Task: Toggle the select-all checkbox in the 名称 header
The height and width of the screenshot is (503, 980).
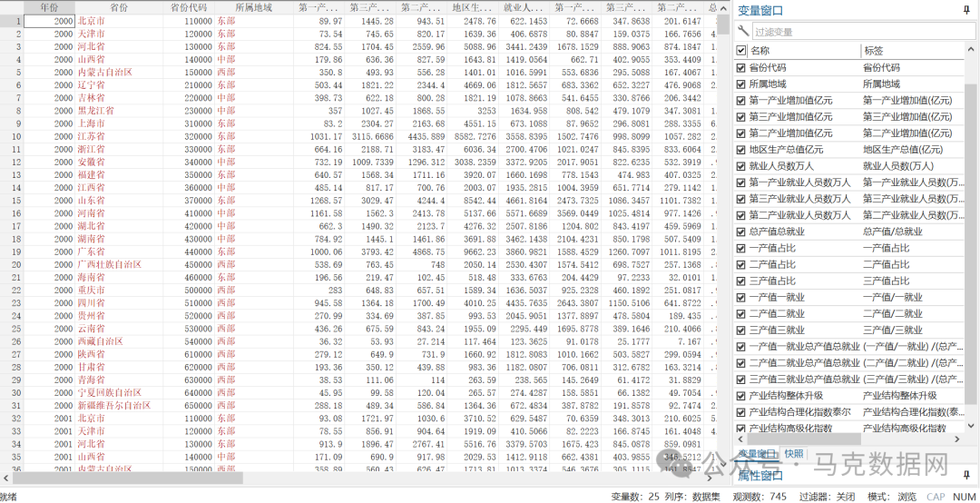Action: coord(741,51)
